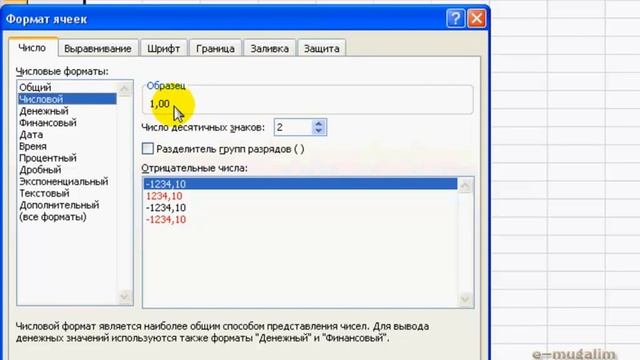Select Общий number format

coord(67,87)
